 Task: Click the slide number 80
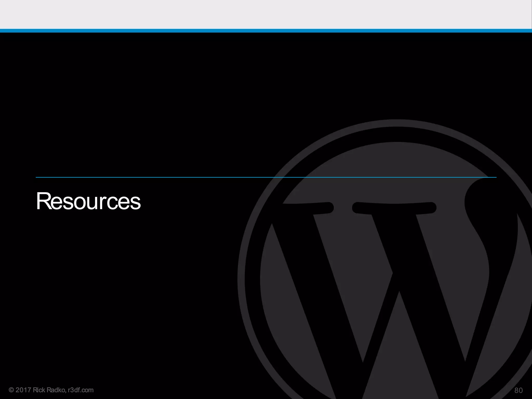pyautogui.click(x=518, y=390)
